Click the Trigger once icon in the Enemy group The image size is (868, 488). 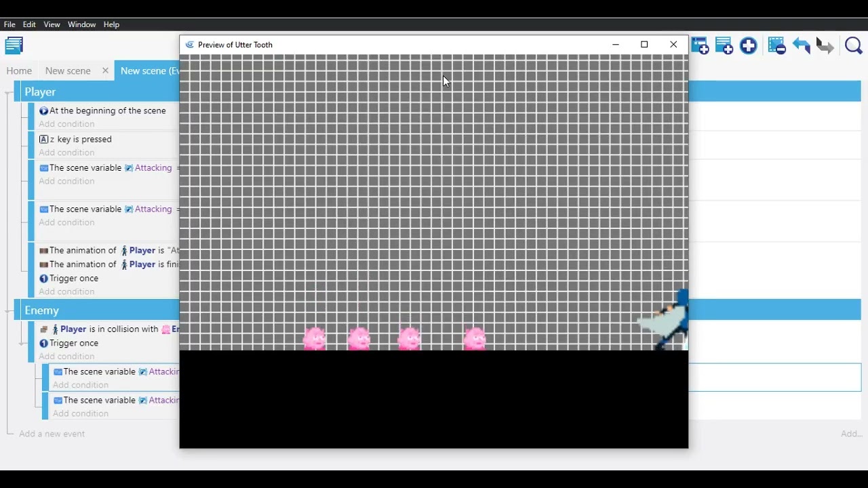tap(43, 344)
